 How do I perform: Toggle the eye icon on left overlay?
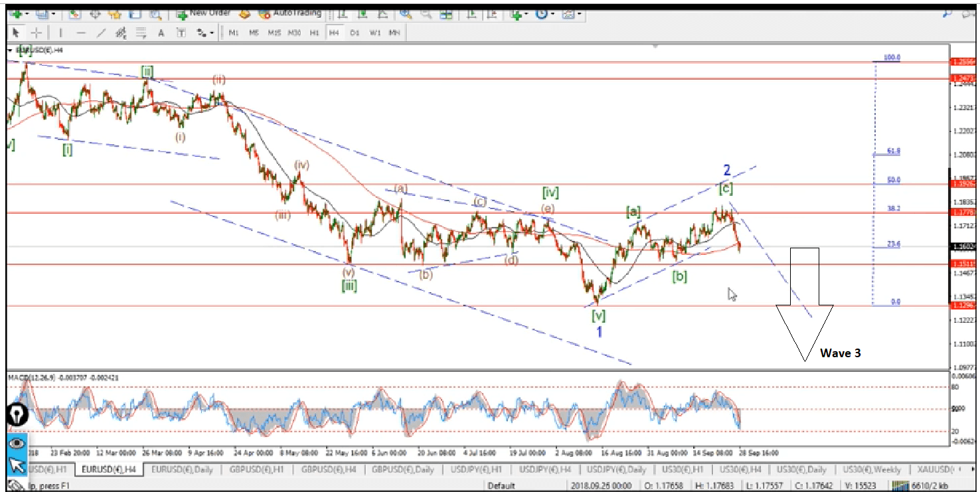click(17, 443)
